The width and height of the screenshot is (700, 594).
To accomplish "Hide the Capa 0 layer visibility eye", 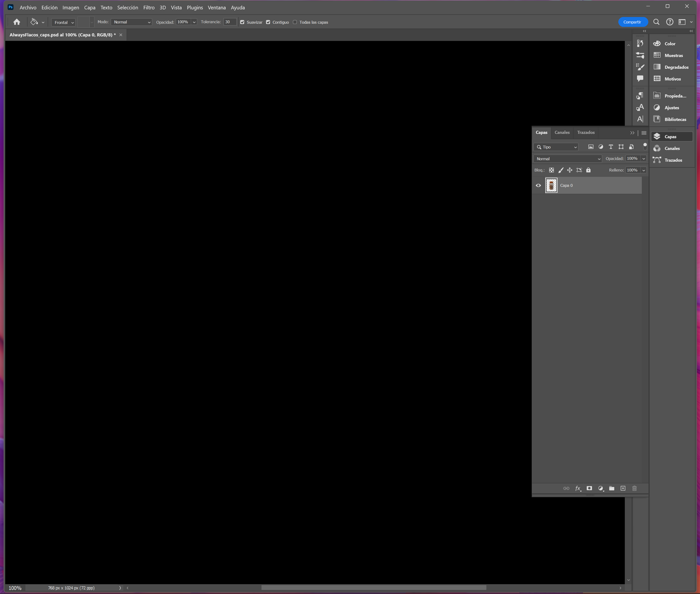I will (x=538, y=185).
